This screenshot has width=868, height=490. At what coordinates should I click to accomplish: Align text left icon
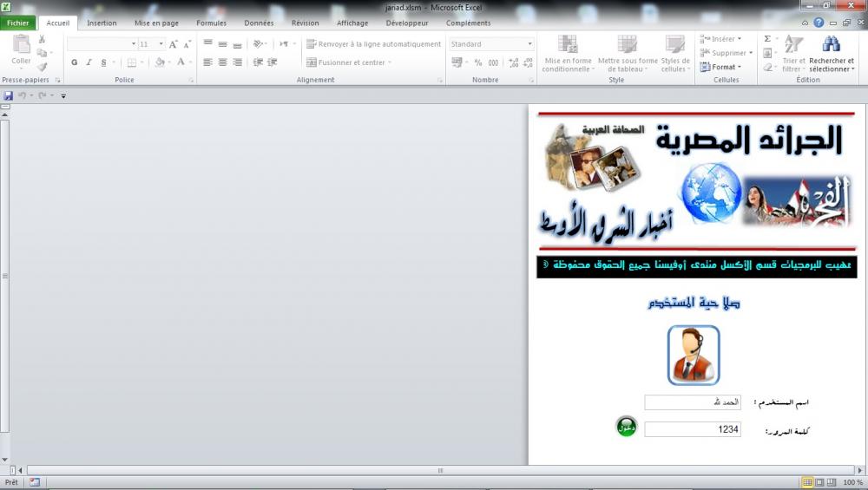tap(208, 62)
